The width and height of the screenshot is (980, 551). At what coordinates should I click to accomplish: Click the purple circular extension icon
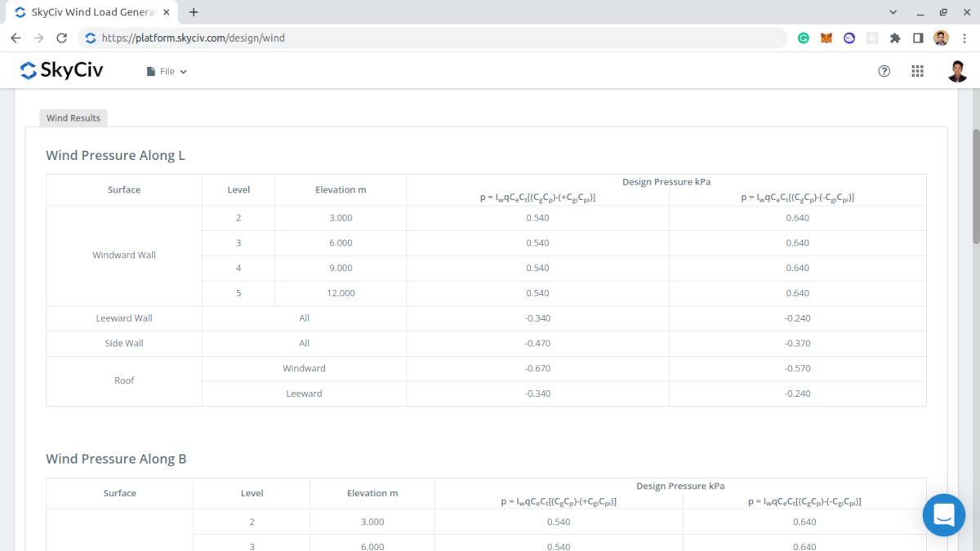pos(849,38)
